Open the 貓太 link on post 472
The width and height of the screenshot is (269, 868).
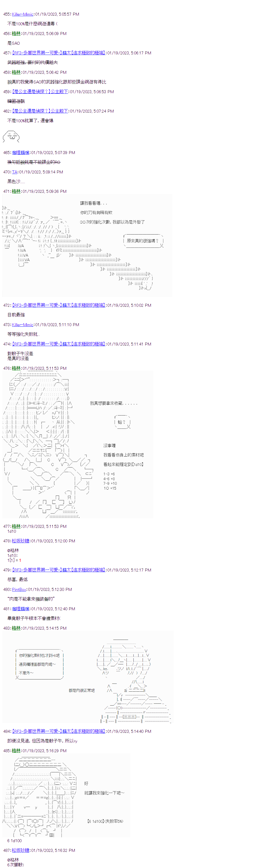(59, 305)
